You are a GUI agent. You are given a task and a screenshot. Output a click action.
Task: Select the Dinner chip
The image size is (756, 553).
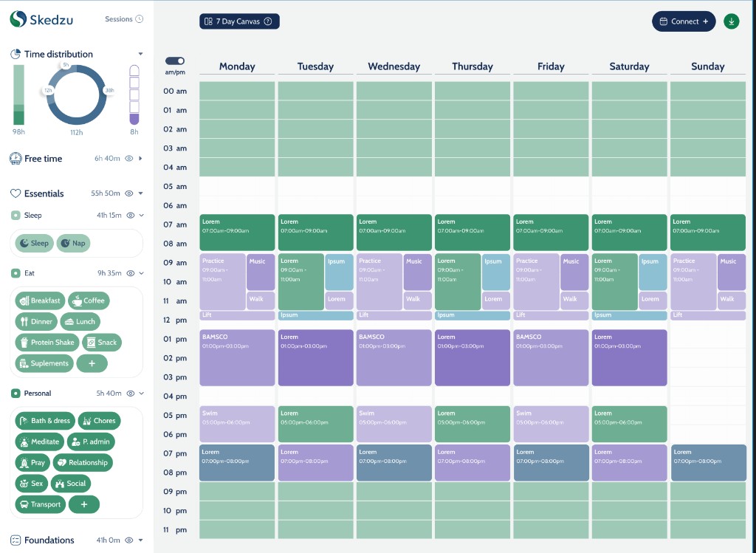36,322
